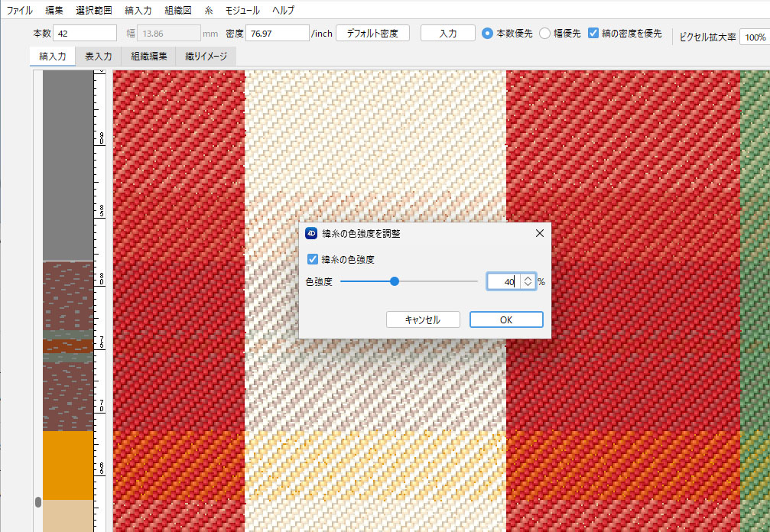Open the 組織図 menu
770x532 pixels.
click(x=177, y=11)
